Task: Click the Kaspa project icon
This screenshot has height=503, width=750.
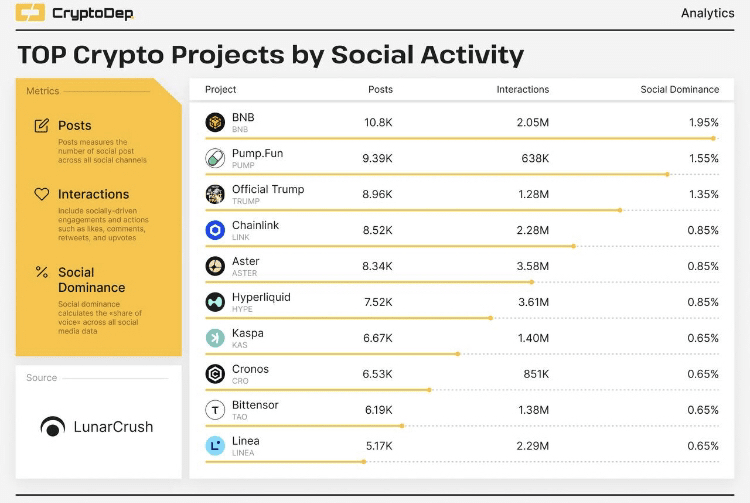Action: point(215,338)
